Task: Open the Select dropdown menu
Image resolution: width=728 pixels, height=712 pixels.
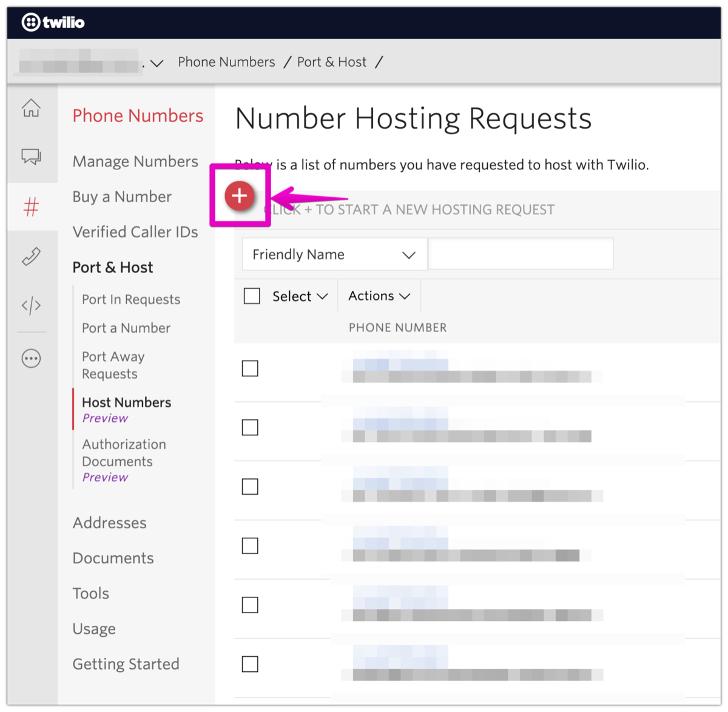Action: point(300,296)
